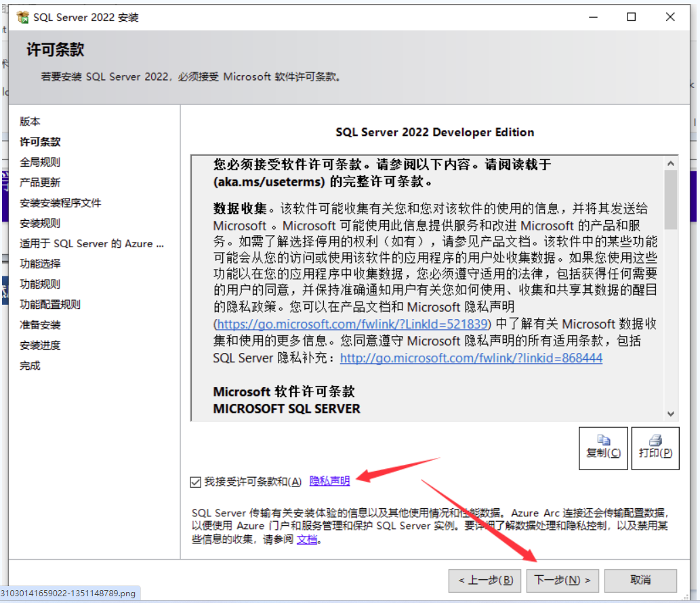This screenshot has width=700, height=603.
Task: Select the 准备安装 step in sidebar
Action: tap(40, 325)
